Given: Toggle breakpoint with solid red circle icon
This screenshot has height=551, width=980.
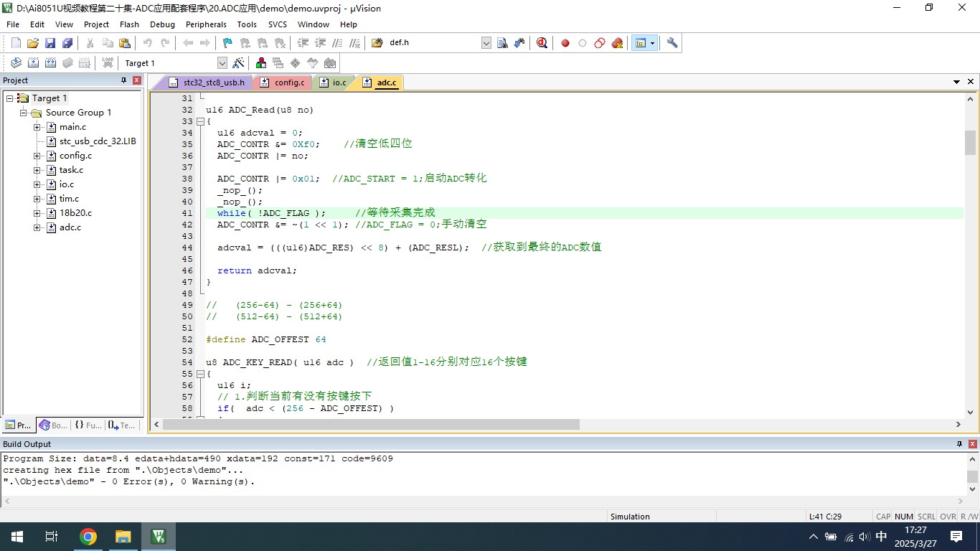Looking at the screenshot, I should coord(565,43).
